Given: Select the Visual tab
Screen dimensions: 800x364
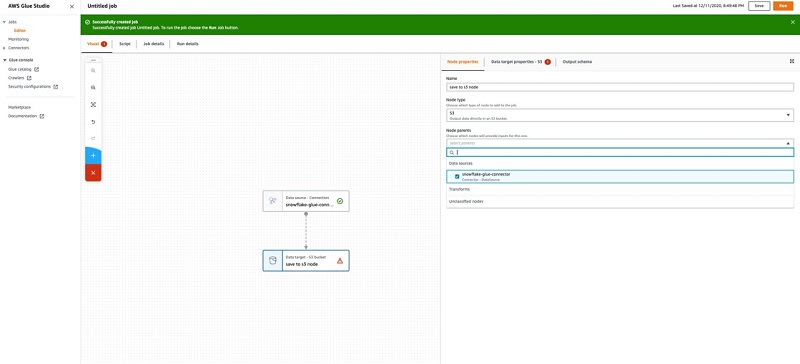Looking at the screenshot, I should 93,44.
